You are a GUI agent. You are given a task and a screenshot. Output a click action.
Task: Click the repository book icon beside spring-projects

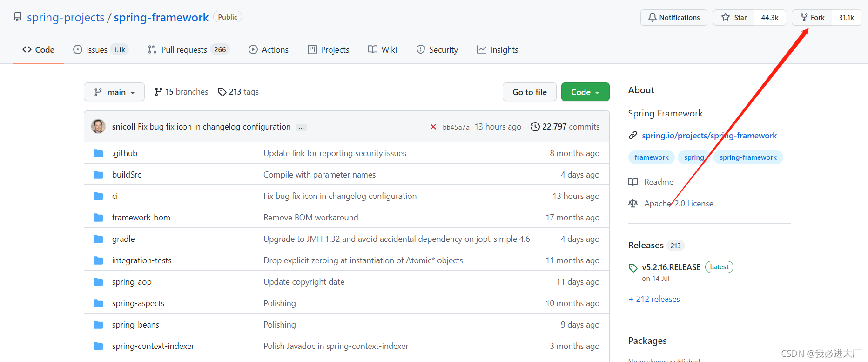pyautogui.click(x=18, y=17)
